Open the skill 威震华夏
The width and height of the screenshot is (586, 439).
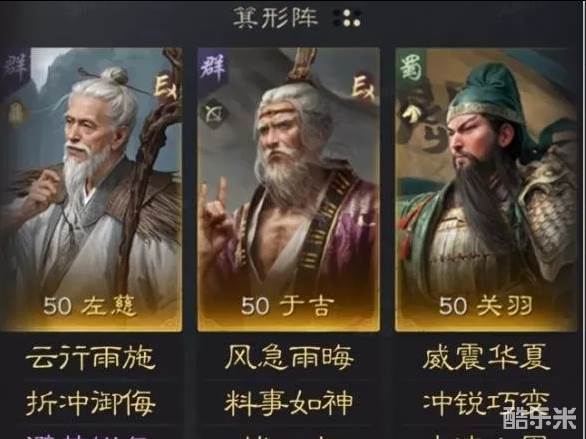(486, 358)
